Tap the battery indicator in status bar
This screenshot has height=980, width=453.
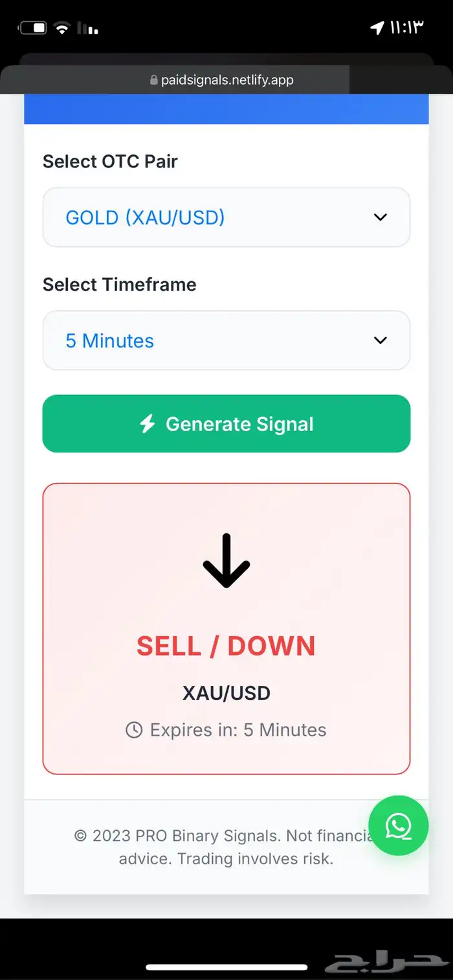coord(33,28)
